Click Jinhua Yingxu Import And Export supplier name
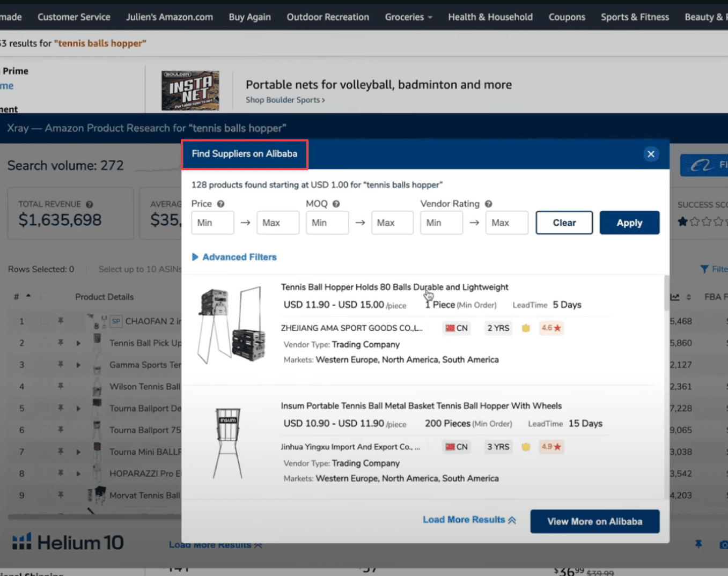The width and height of the screenshot is (728, 576). pos(350,447)
